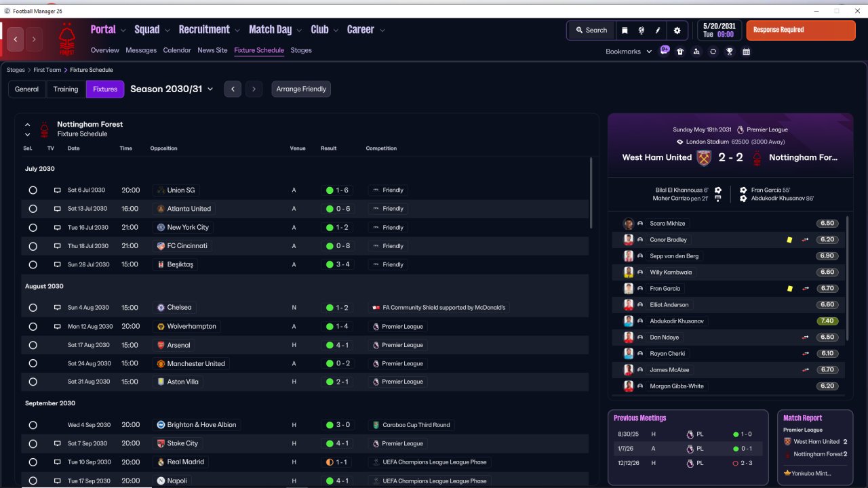The height and width of the screenshot is (488, 868).
Task: Click TV icon on Stoke City fixture row
Action: point(58,444)
